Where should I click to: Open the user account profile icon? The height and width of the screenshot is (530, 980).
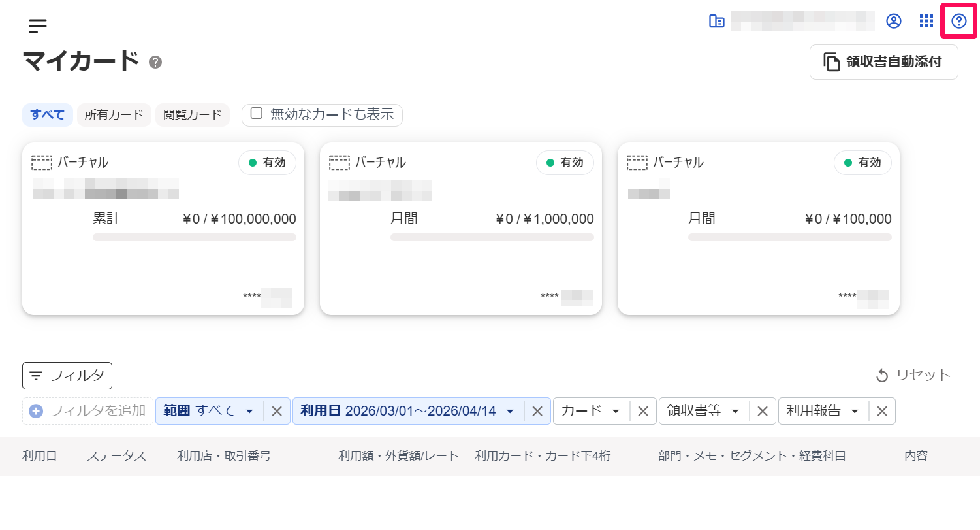tap(893, 22)
